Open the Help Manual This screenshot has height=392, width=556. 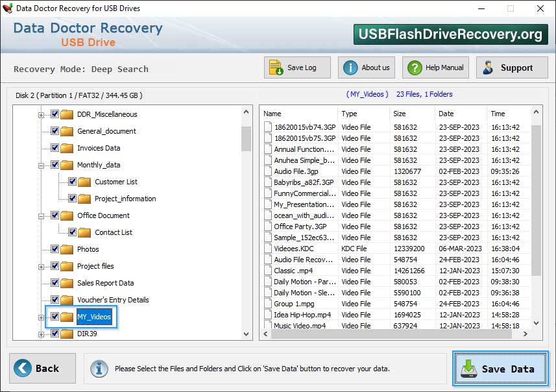click(435, 67)
